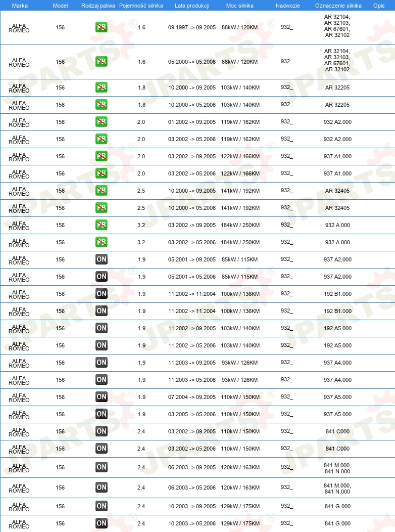Click engine code 841 G.000 in 10.2003 -> 05.2006 row
Image resolution: width=395 pixels, height=532 pixels.
[x=337, y=523]
